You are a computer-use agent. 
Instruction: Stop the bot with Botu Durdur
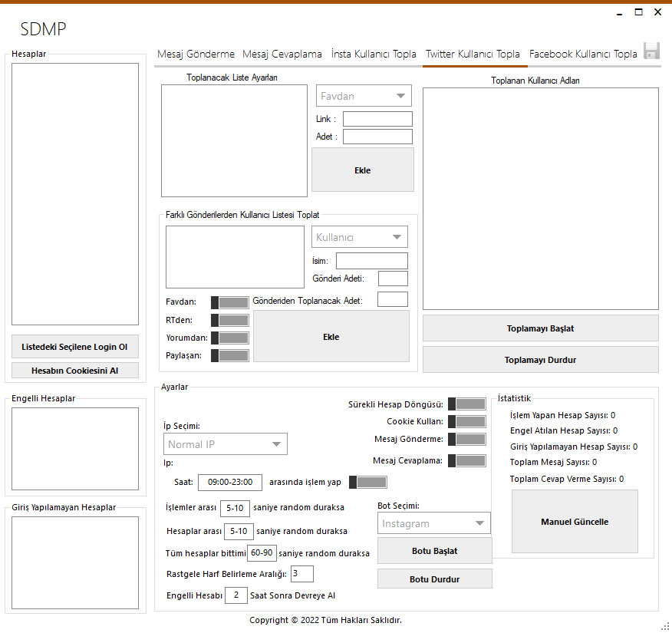tap(434, 579)
